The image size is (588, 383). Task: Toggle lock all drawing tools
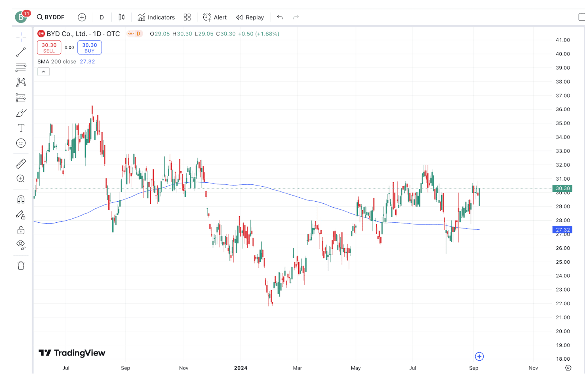pyautogui.click(x=21, y=230)
